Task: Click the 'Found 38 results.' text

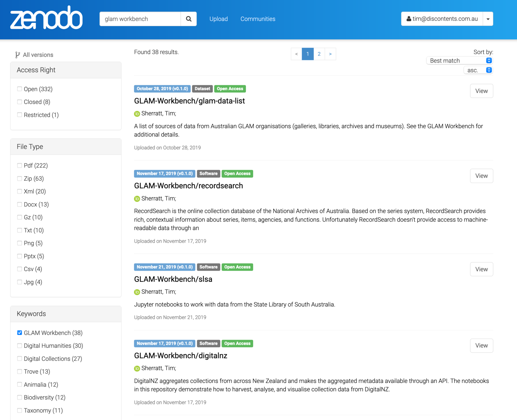Action: 156,52
